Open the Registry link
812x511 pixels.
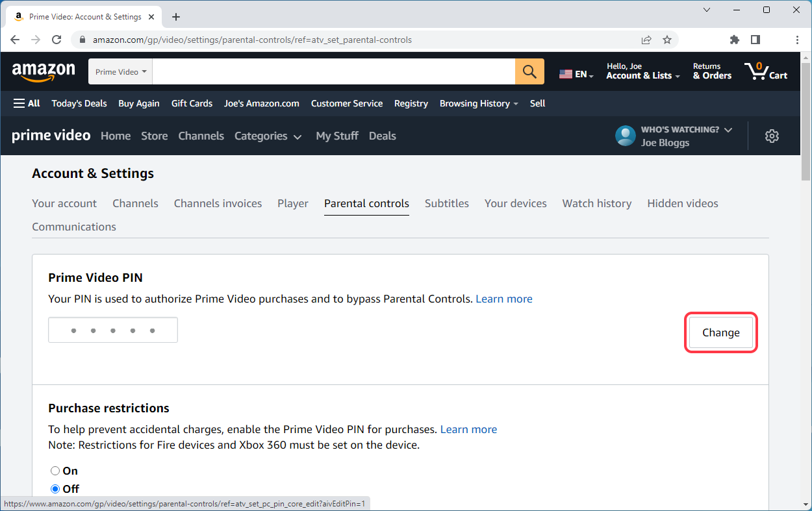(x=411, y=103)
